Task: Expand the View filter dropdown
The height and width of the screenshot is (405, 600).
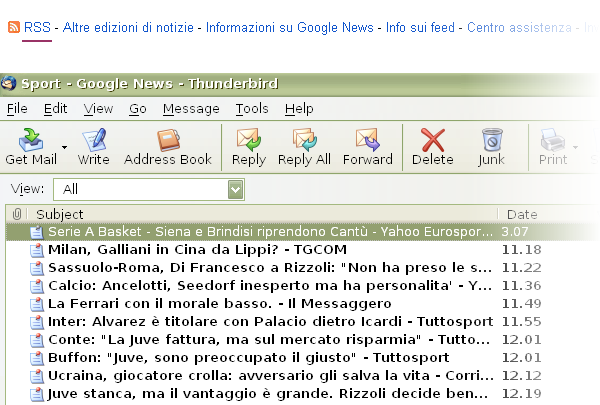Action: (235, 188)
